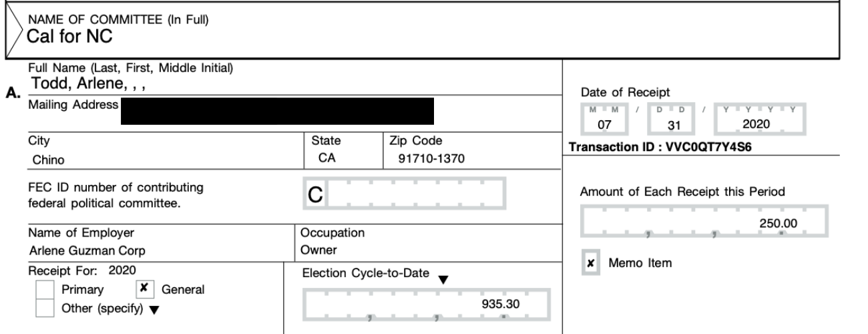Click the zip code 91710-1370
The height and width of the screenshot is (334, 868).
[x=427, y=160]
